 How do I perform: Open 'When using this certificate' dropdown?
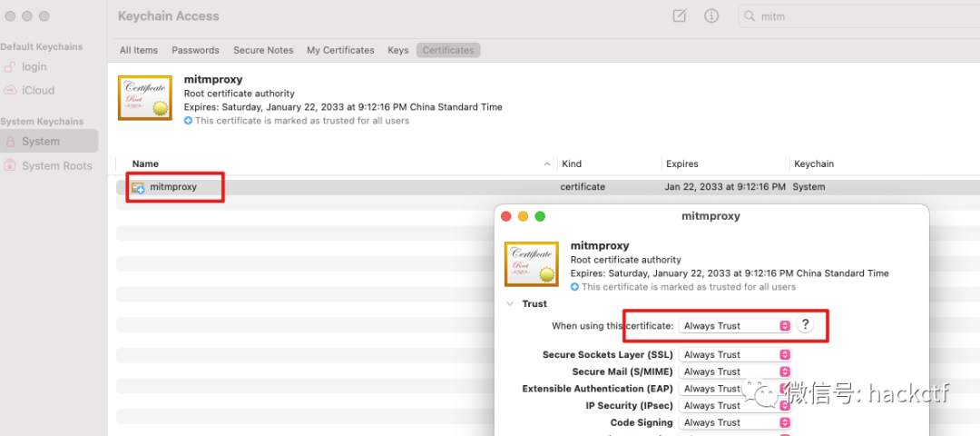coord(735,325)
